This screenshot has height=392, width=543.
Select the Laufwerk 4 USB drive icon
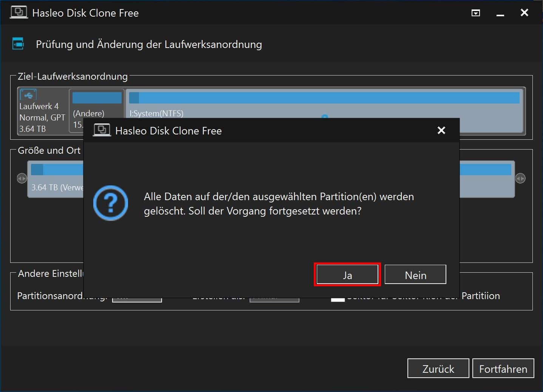[28, 95]
